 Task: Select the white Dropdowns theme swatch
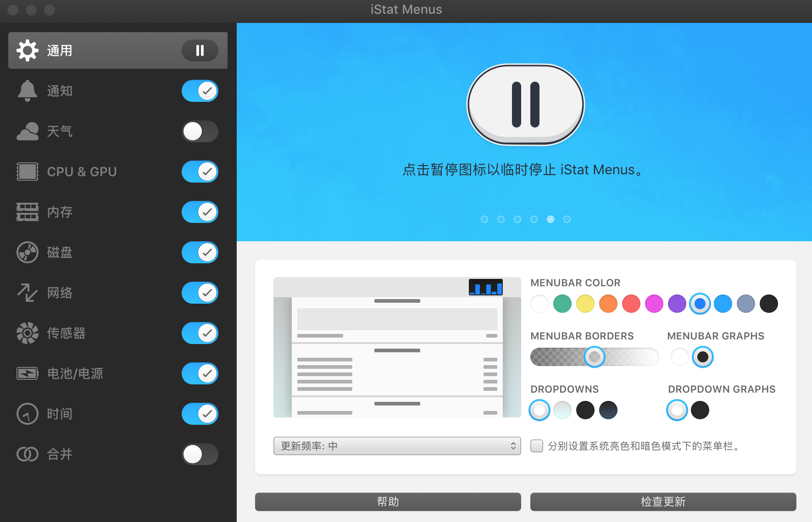(x=539, y=410)
